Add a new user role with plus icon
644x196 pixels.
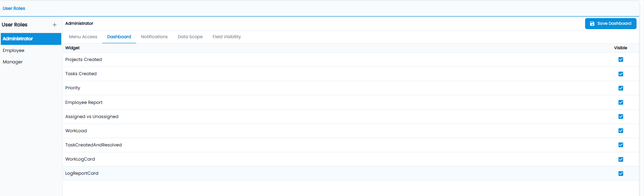55,25
